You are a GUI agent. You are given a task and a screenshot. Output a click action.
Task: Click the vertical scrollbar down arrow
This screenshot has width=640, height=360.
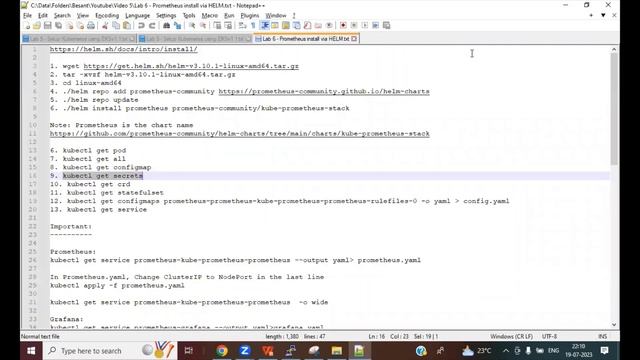tap(614, 325)
